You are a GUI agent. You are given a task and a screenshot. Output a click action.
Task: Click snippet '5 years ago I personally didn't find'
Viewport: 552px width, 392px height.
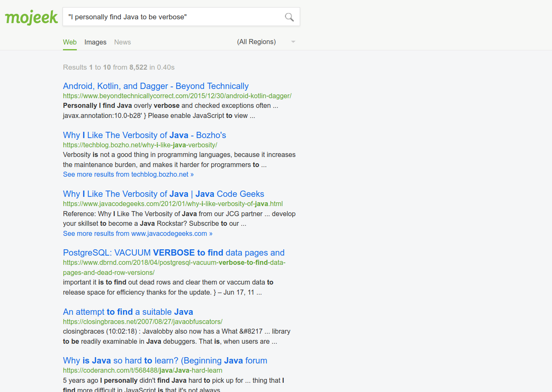(x=174, y=385)
